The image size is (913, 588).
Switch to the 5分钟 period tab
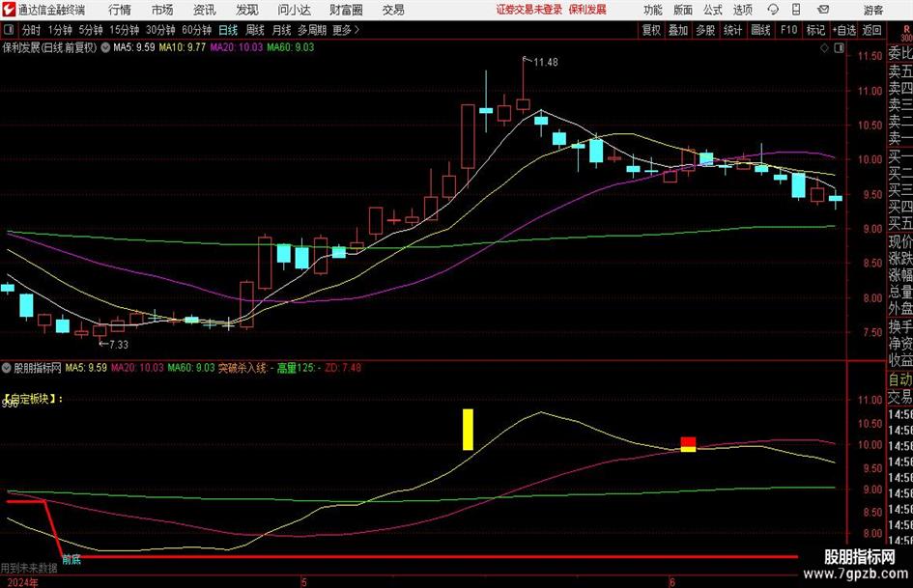(x=90, y=30)
